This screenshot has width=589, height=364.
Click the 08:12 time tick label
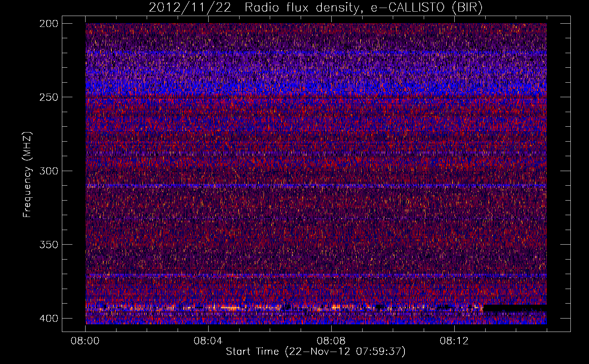[454, 341]
